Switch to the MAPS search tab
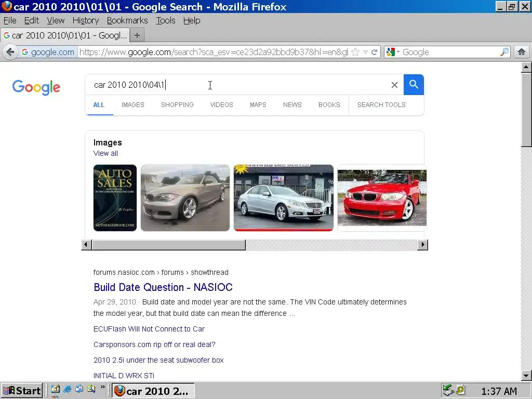Viewport: 532px width, 399px height. 258,105
